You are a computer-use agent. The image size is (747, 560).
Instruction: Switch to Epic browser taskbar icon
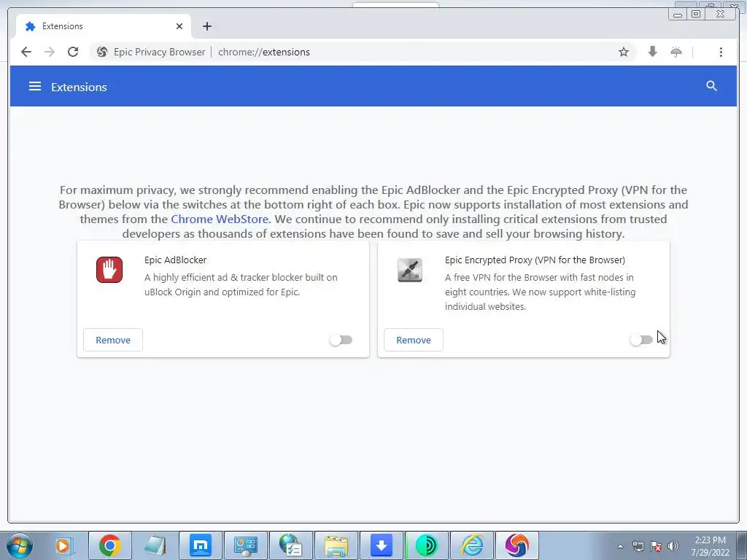[517, 545]
